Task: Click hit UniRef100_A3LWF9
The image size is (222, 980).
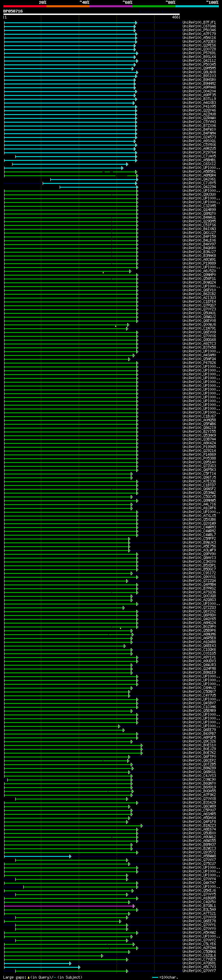Action: tap(199, 550)
